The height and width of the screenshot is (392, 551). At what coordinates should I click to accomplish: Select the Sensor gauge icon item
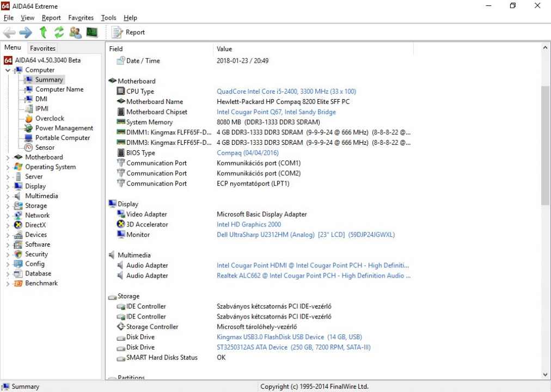pyautogui.click(x=28, y=148)
